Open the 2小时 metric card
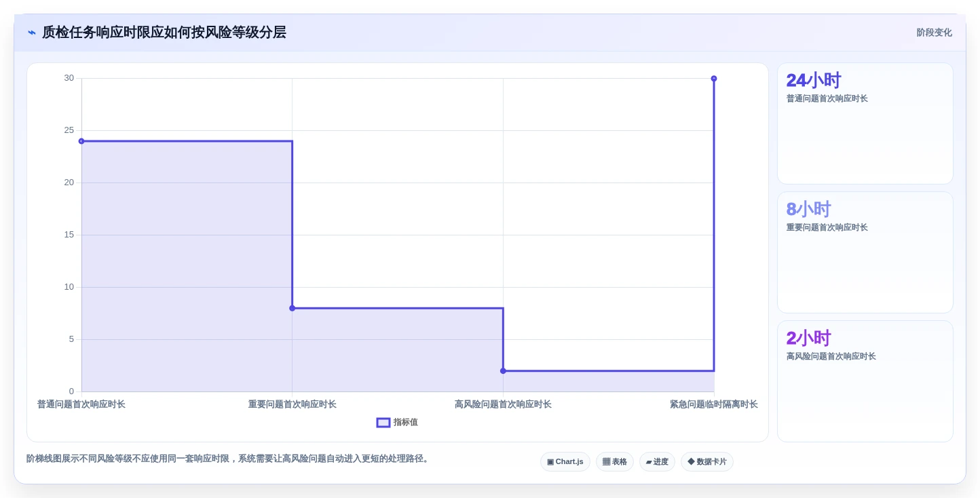 [865, 381]
